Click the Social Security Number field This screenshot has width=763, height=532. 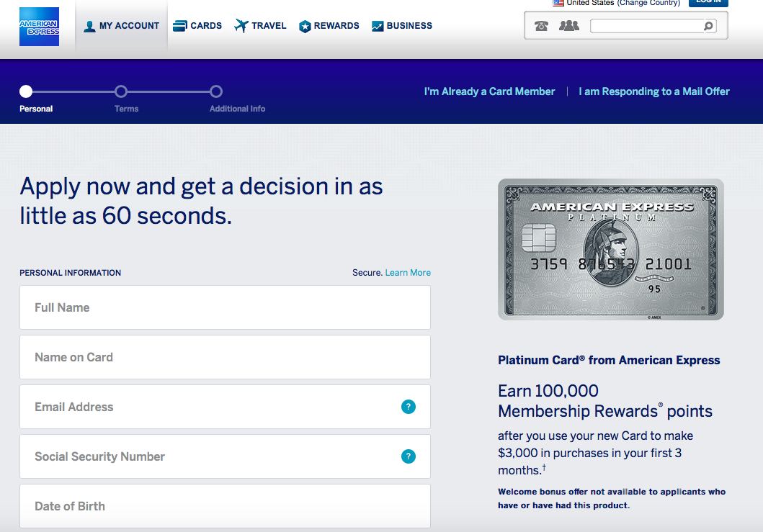click(225, 456)
